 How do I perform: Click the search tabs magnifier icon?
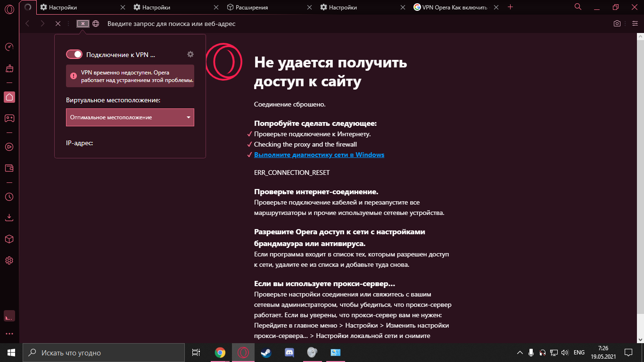click(578, 7)
